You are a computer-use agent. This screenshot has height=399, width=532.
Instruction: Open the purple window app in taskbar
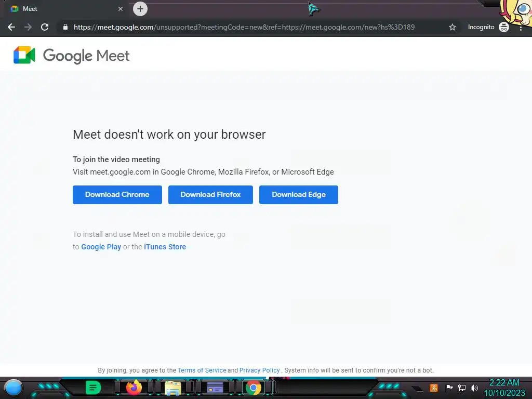coord(215,388)
